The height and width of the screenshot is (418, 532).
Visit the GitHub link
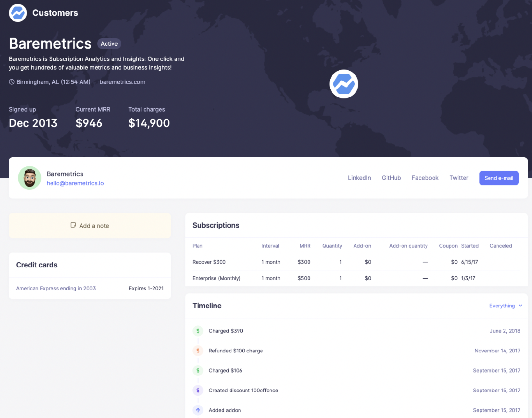click(x=391, y=178)
